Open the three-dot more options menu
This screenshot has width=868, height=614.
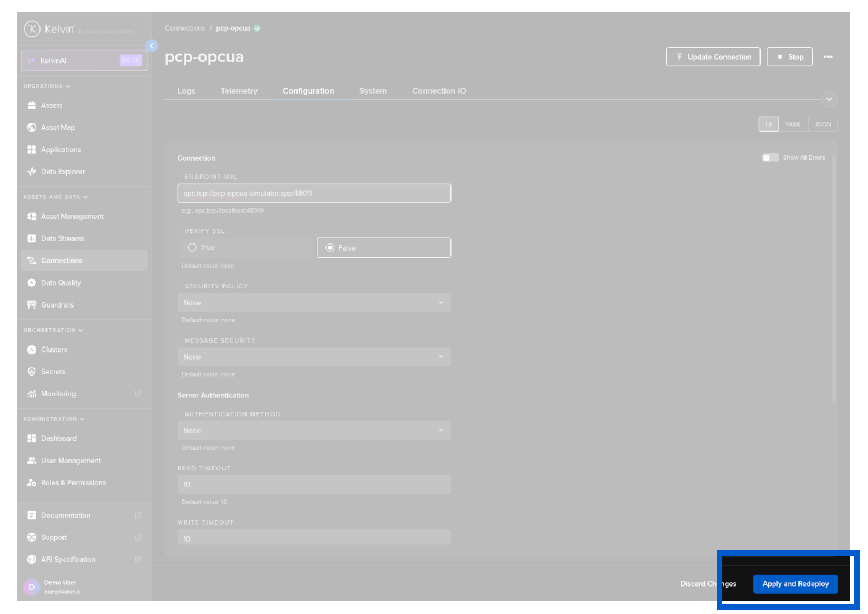pos(828,57)
